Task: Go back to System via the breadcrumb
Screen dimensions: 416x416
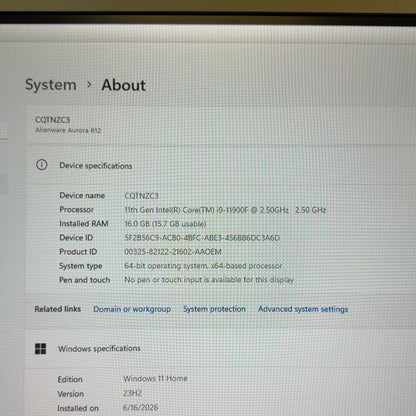Action: pyautogui.click(x=51, y=85)
